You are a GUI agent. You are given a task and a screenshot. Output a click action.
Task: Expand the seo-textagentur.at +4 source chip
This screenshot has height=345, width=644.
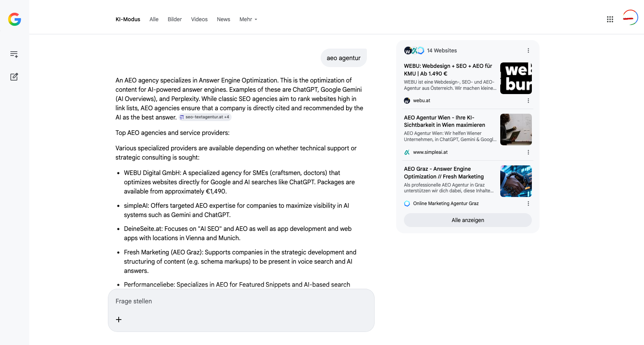(x=205, y=117)
